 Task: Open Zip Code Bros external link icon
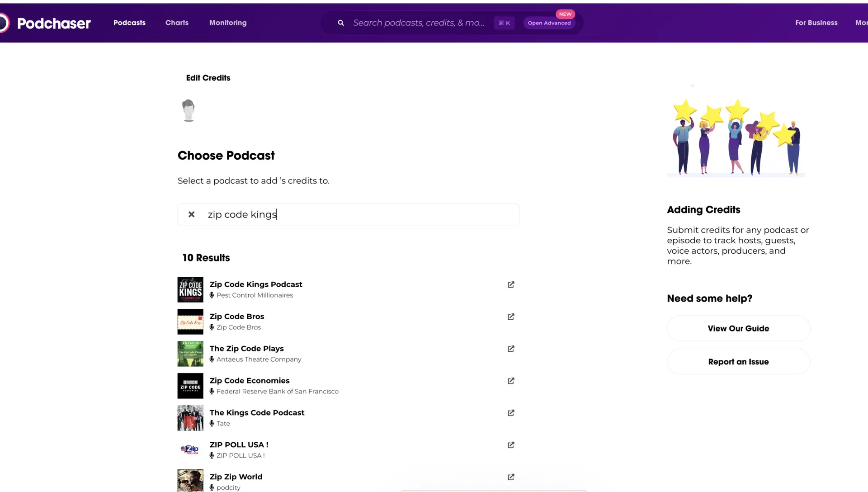(510, 317)
